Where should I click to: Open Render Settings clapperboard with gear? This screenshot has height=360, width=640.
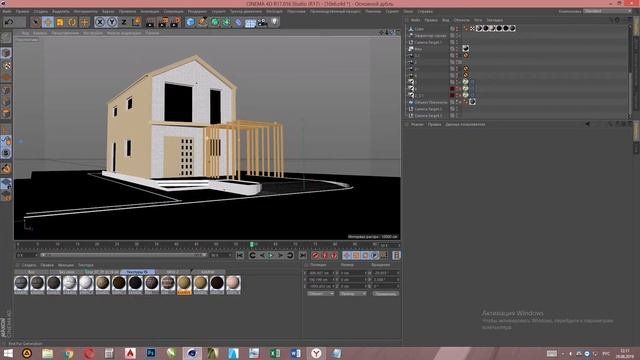(176, 22)
